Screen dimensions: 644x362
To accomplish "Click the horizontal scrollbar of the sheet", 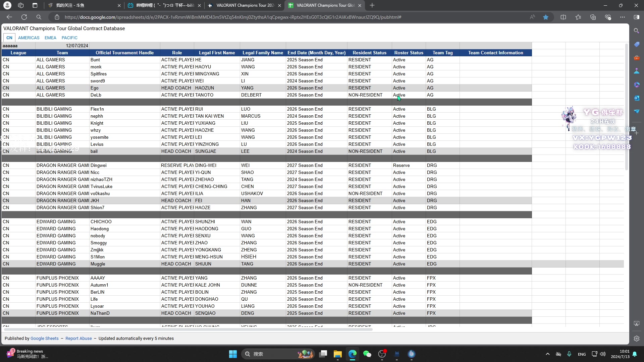I will tap(188, 329).
